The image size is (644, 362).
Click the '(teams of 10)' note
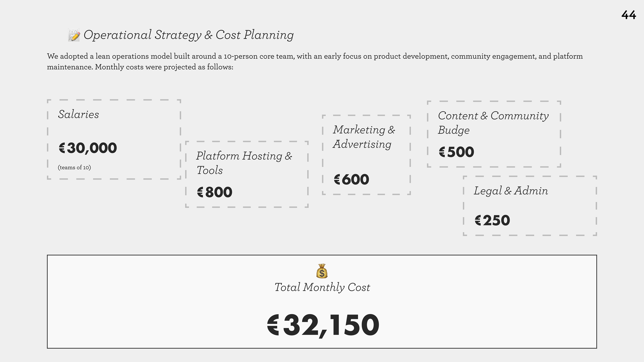[x=74, y=167]
